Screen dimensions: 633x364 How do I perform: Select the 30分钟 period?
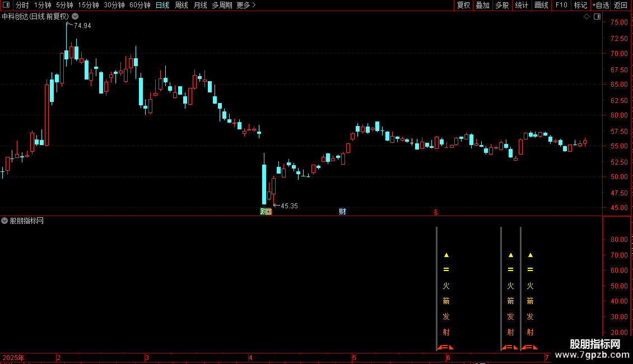[x=114, y=5]
